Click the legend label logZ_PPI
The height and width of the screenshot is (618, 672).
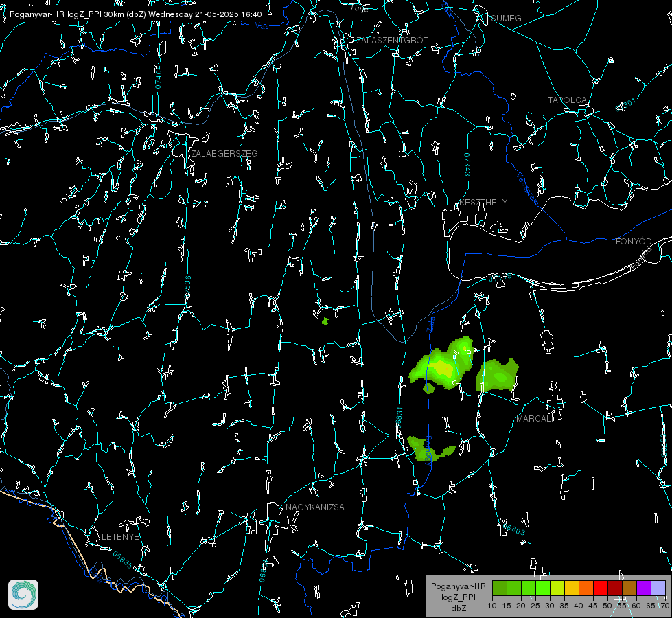tap(458, 597)
